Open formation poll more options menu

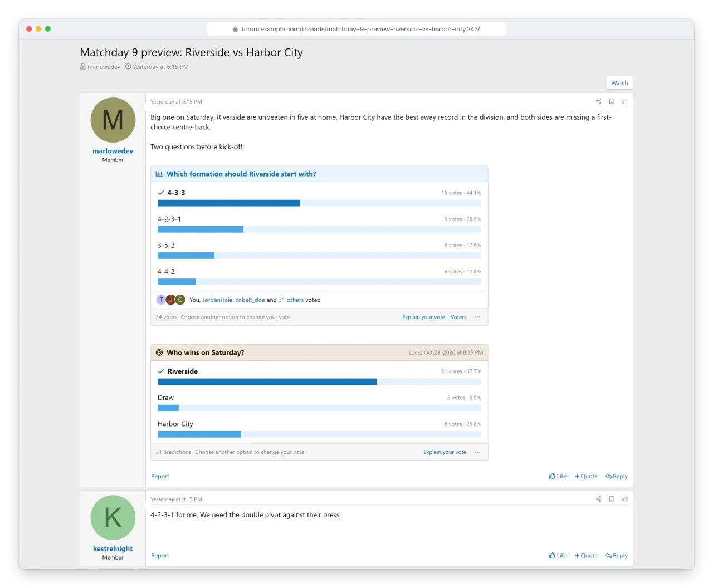[477, 317]
